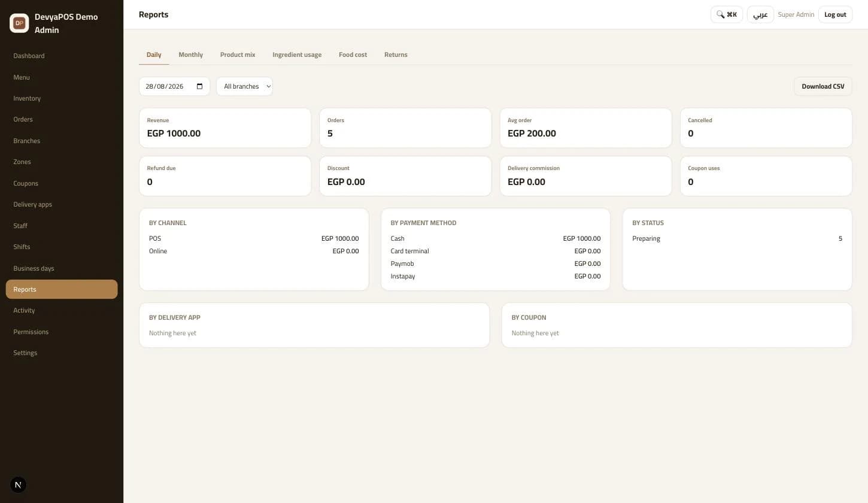
Task: Open the Product mix tab
Action: coord(238,54)
